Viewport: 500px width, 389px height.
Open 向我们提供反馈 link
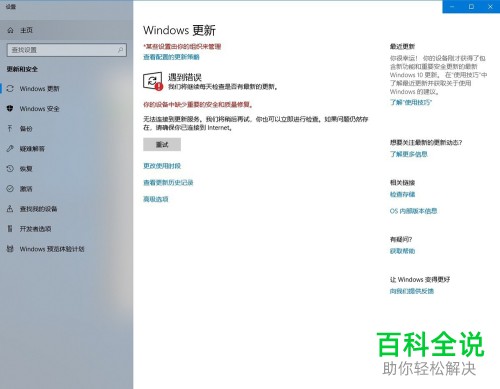[412, 291]
